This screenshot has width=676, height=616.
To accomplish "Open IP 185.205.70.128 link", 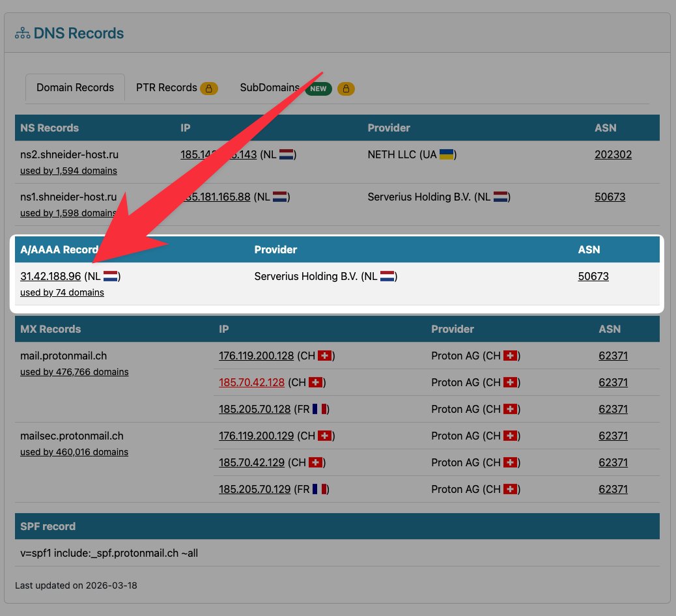I will pos(255,409).
